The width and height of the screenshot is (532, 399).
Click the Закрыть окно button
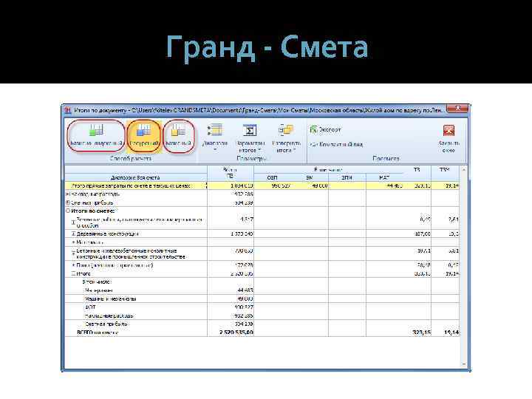coord(449,138)
